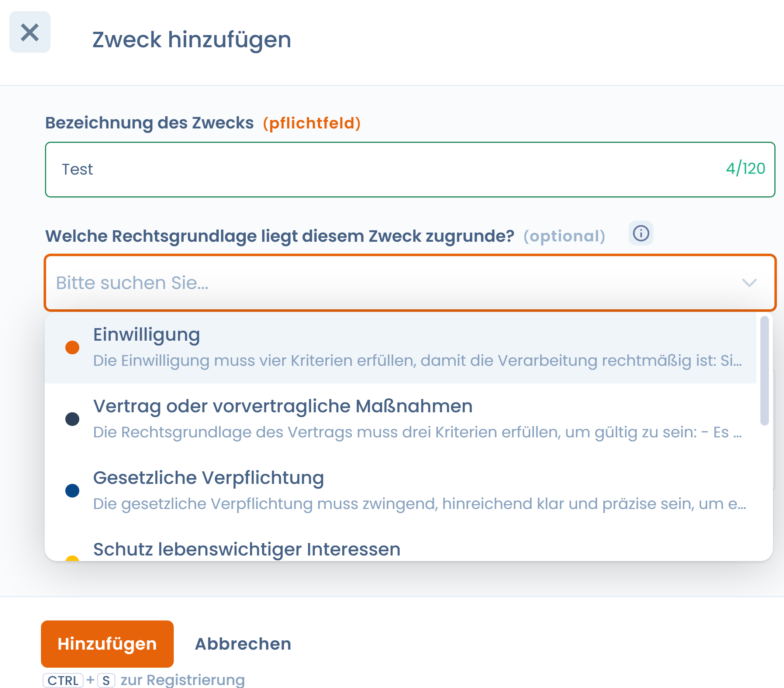Close the Zweck hinzufügen dialog with X
Image resolution: width=784 pixels, height=688 pixels.
pos(30,32)
